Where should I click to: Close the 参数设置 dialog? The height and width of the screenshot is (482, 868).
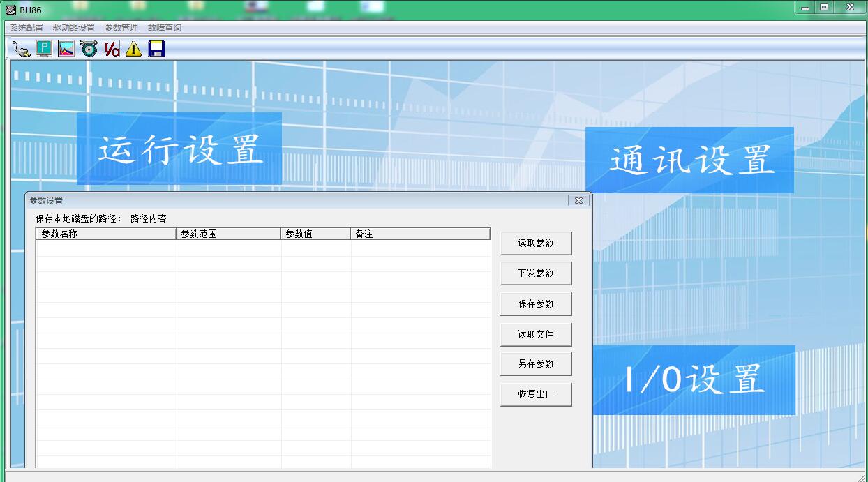coord(578,201)
